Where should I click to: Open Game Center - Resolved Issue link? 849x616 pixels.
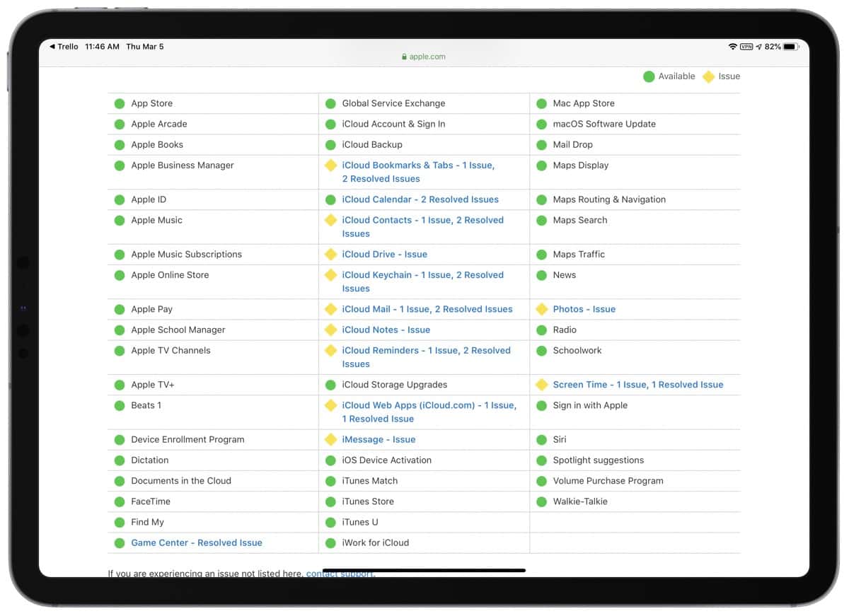[197, 542]
